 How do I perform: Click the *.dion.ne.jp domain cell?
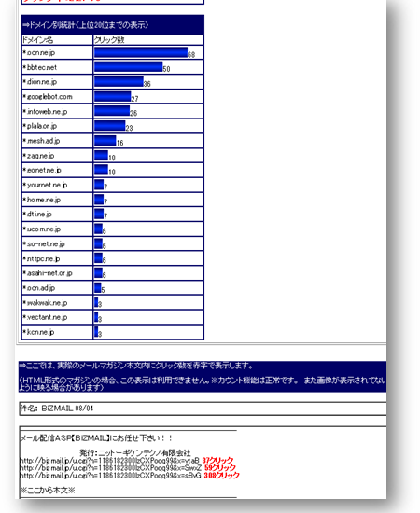pyautogui.click(x=57, y=82)
